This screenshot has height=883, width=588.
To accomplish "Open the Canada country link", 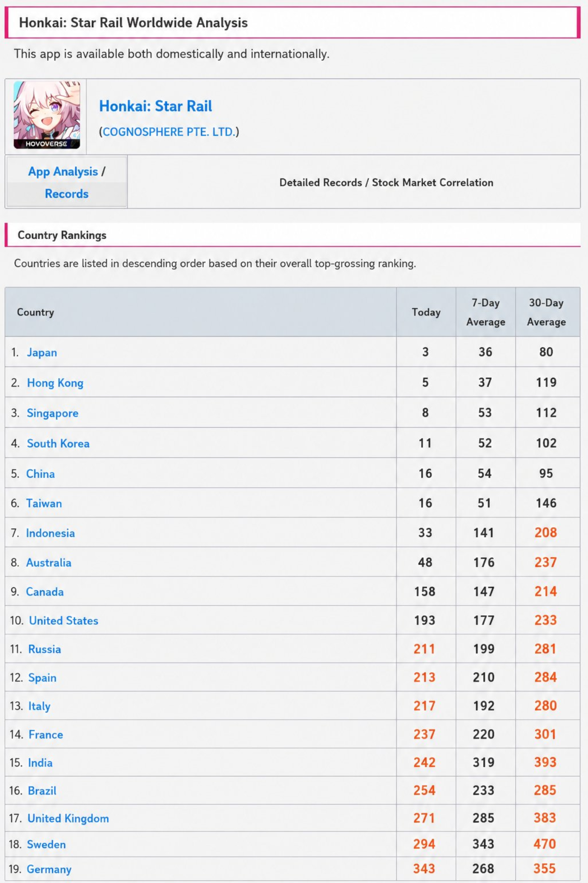I will coord(45,591).
